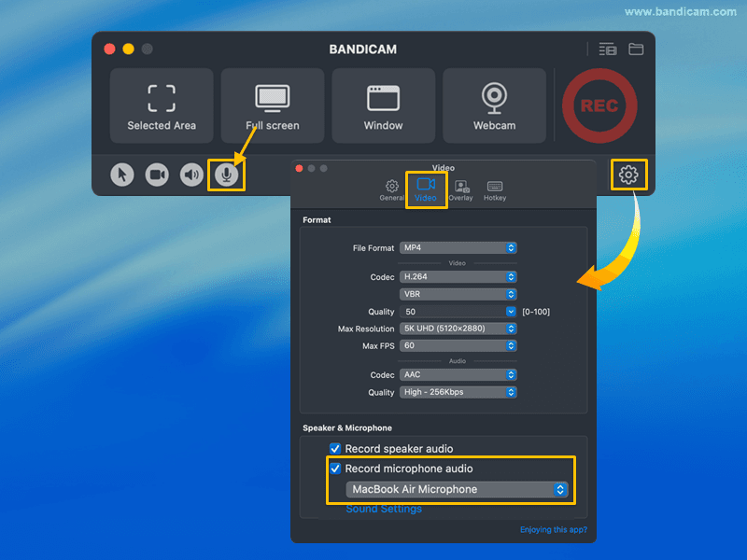Switch to the General tab
This screenshot has width=747, height=560.
point(392,189)
